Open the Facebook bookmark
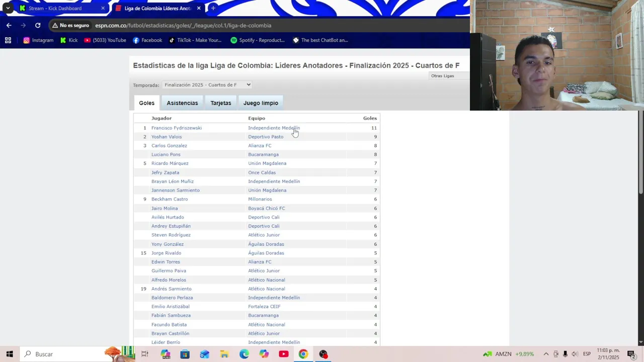 tap(147, 40)
